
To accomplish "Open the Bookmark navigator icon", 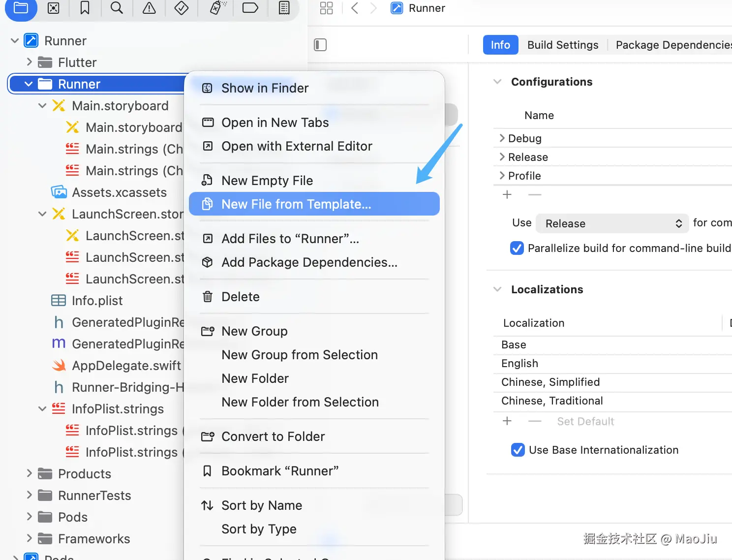I will [85, 8].
